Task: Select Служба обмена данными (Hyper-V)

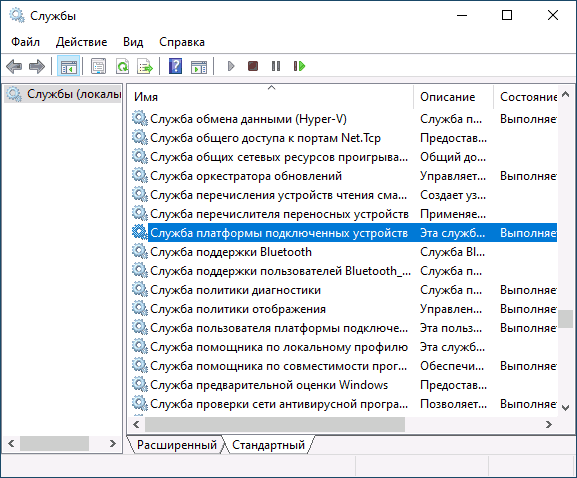Action: pos(344,119)
